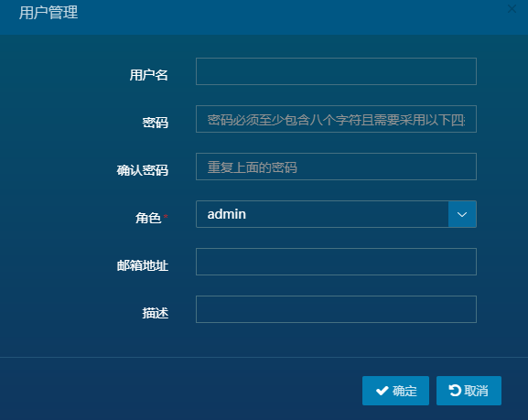Click inside the 描述 text box
The height and width of the screenshot is (420, 528).
pos(336,309)
